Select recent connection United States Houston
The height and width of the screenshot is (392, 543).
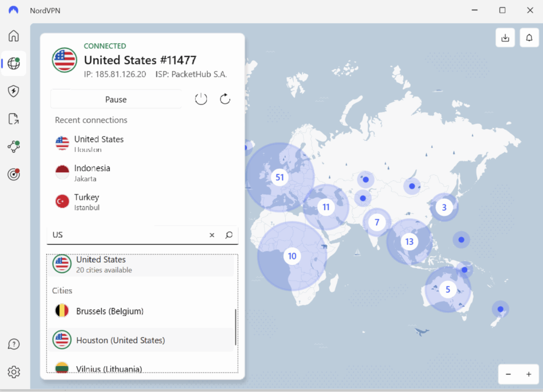coord(143,144)
